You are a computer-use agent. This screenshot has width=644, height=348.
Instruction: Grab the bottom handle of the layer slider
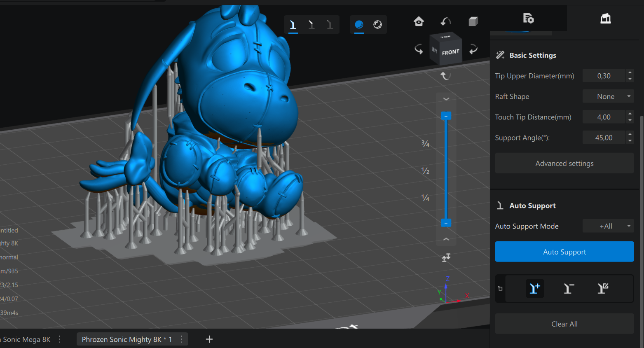click(446, 223)
